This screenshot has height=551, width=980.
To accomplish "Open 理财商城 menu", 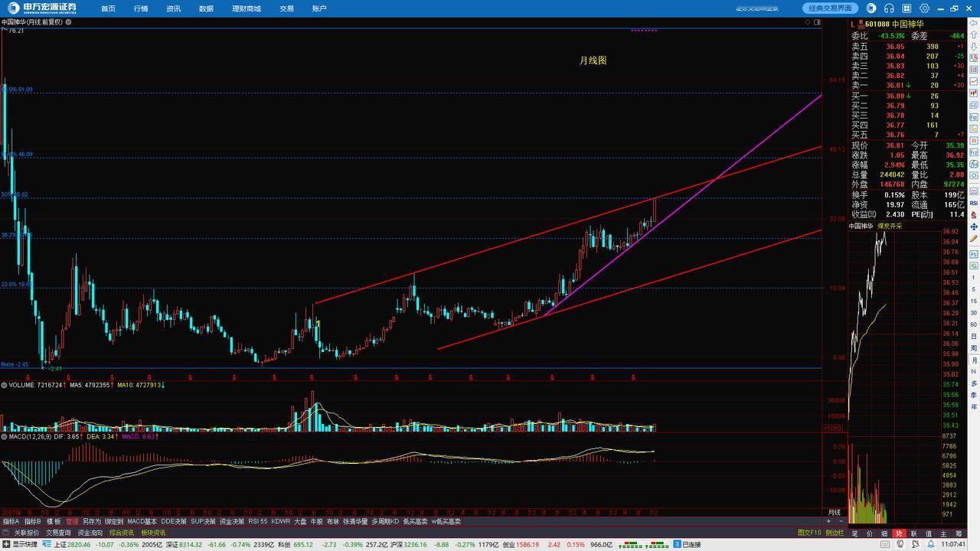I will (x=246, y=8).
